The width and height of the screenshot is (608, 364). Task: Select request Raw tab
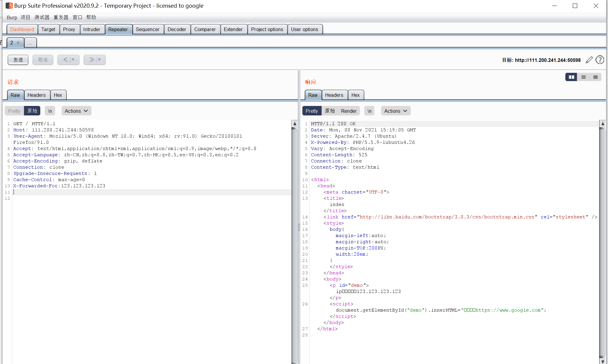pos(15,95)
